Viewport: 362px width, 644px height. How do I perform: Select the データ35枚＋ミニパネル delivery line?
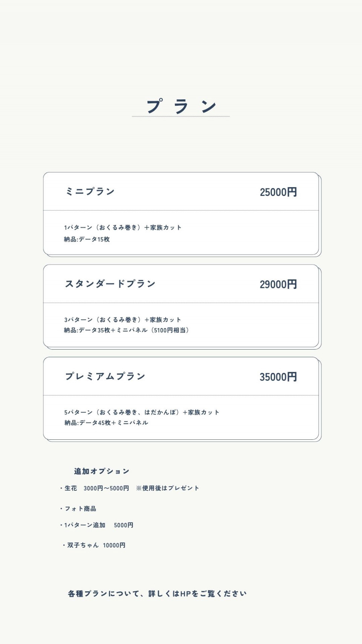coord(126,330)
